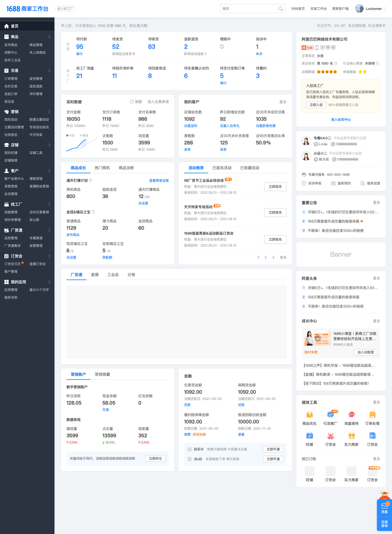
Task: Click 申诉 under 投诉中
Action: tap(259, 54)
